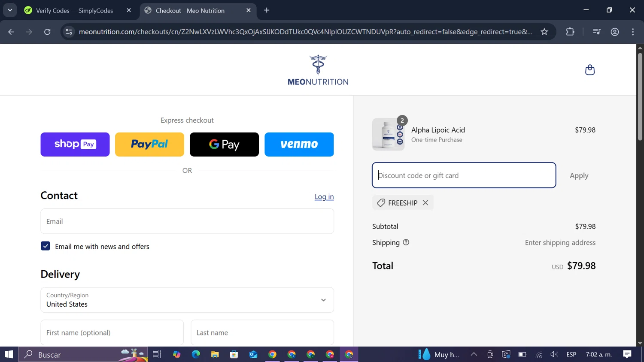The height and width of the screenshot is (362, 644).
Task: Open Task View on the taskbar
Action: click(157, 354)
